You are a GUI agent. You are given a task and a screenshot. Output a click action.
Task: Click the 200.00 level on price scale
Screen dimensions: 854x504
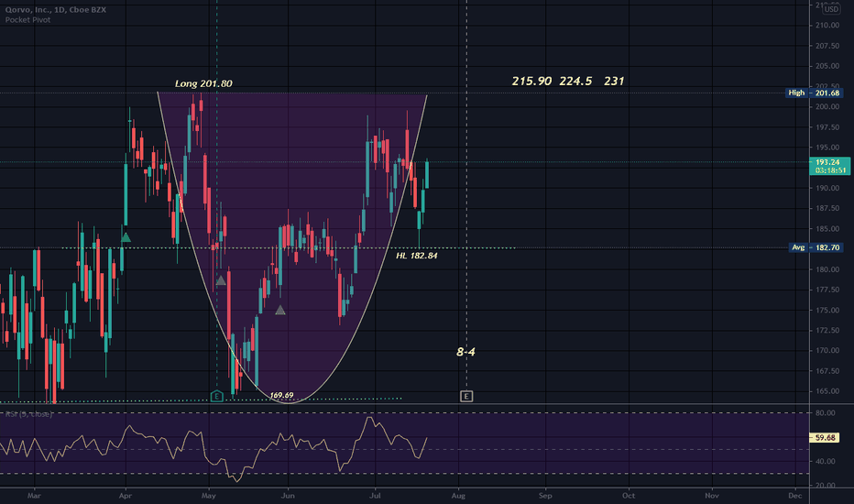827,107
